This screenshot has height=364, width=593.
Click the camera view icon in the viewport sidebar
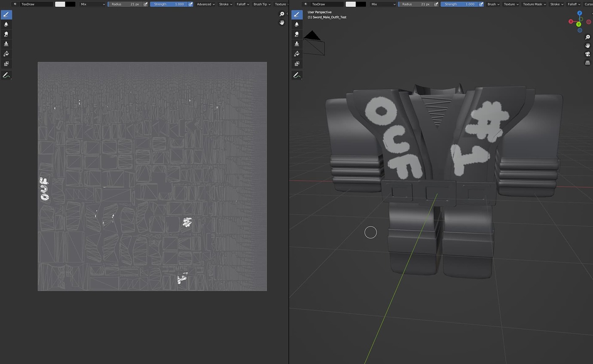coord(588,54)
